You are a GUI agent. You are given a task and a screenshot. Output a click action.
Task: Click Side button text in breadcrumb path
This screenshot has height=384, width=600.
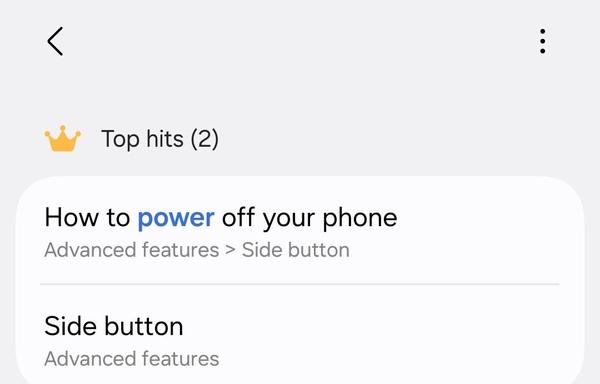click(x=295, y=250)
